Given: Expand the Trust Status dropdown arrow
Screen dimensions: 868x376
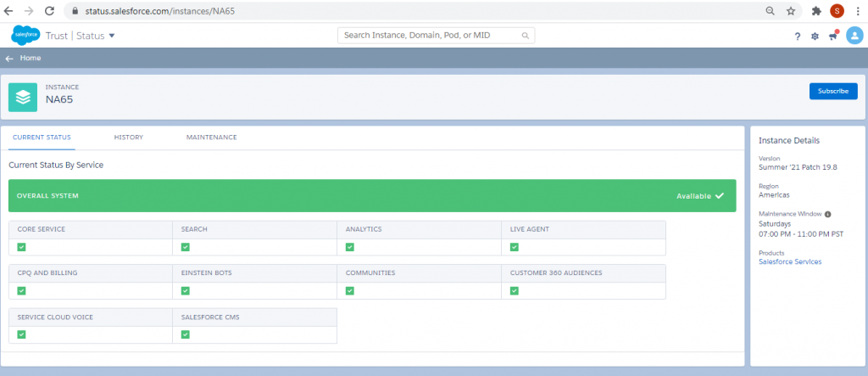Looking at the screenshot, I should [x=112, y=36].
